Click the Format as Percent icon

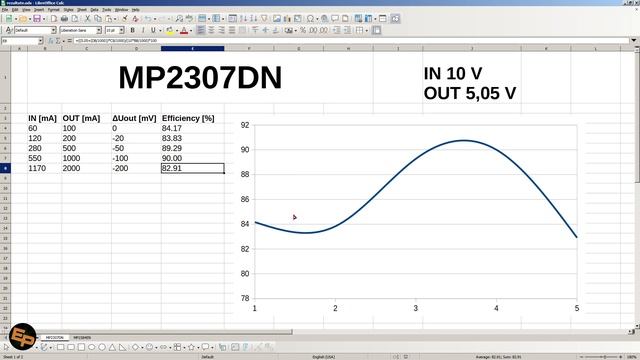click(303, 30)
